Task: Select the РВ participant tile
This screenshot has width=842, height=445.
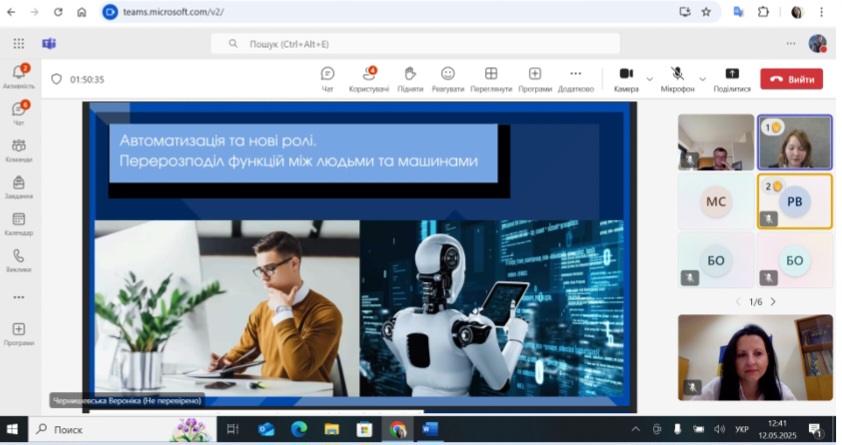Action: pyautogui.click(x=794, y=201)
